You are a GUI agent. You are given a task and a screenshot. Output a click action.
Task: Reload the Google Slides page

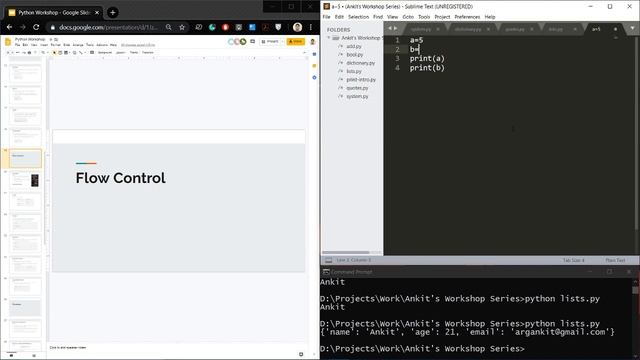[x=36, y=27]
